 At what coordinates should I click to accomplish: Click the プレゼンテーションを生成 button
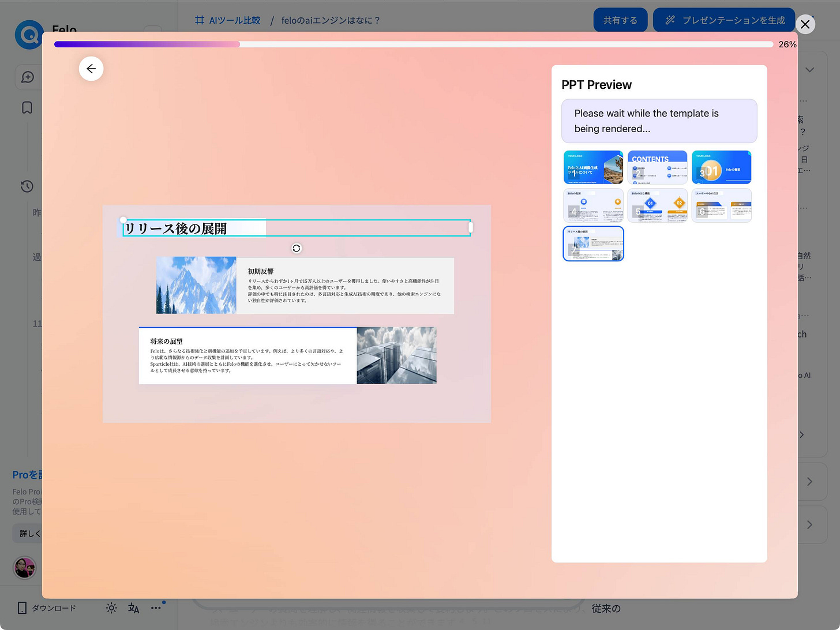(724, 20)
